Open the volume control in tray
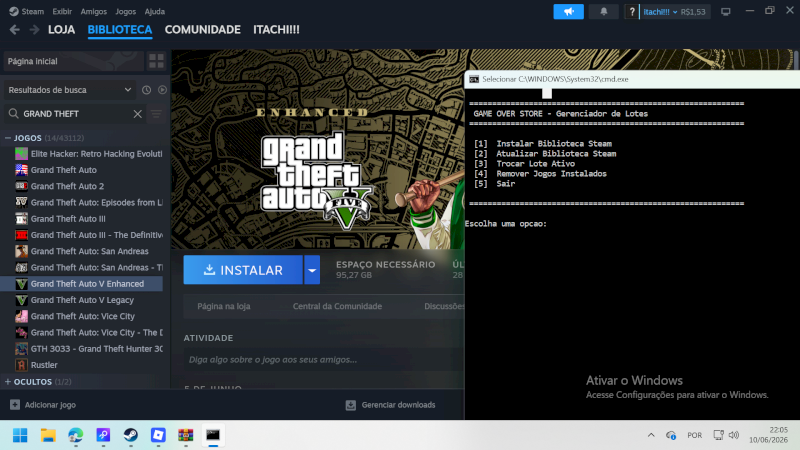This screenshot has width=800, height=450. point(734,435)
